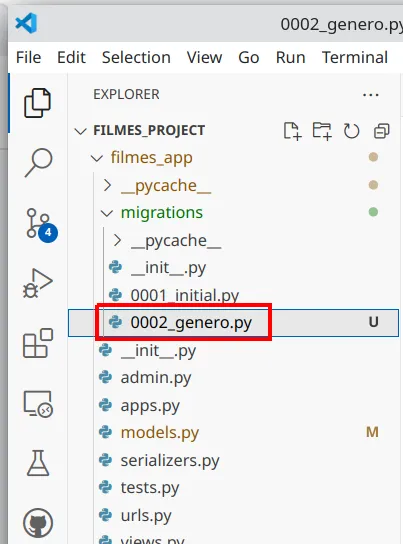The height and width of the screenshot is (544, 403).
Task: Click the EXPLORER panel title
Action: [x=126, y=94]
